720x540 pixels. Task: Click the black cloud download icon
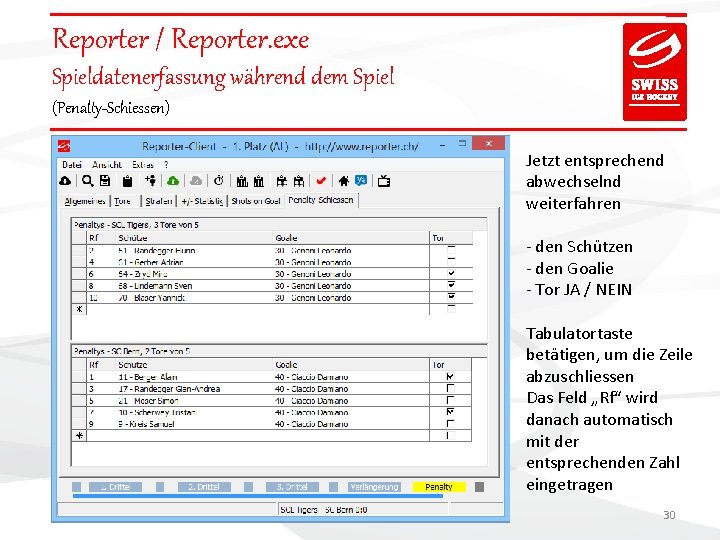pos(65,181)
